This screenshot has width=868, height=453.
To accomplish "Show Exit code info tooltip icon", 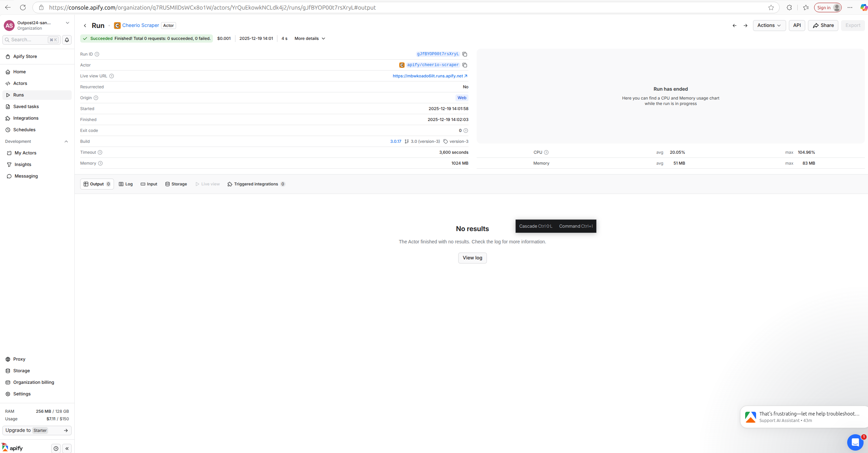I will [466, 131].
